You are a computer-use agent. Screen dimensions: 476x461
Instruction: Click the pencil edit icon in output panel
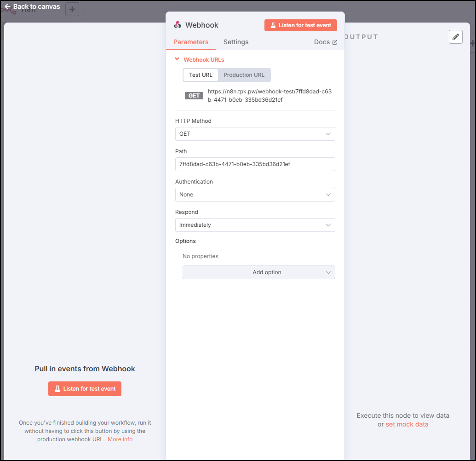pyautogui.click(x=455, y=37)
